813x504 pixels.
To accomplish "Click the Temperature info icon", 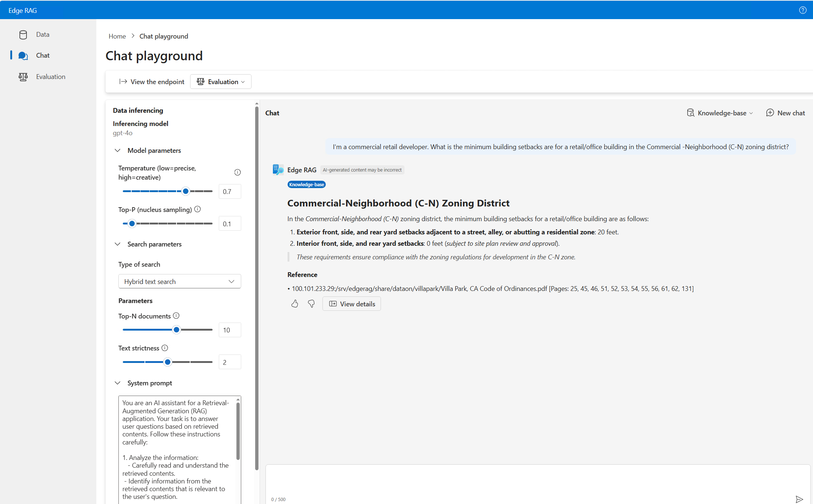I will (x=238, y=172).
